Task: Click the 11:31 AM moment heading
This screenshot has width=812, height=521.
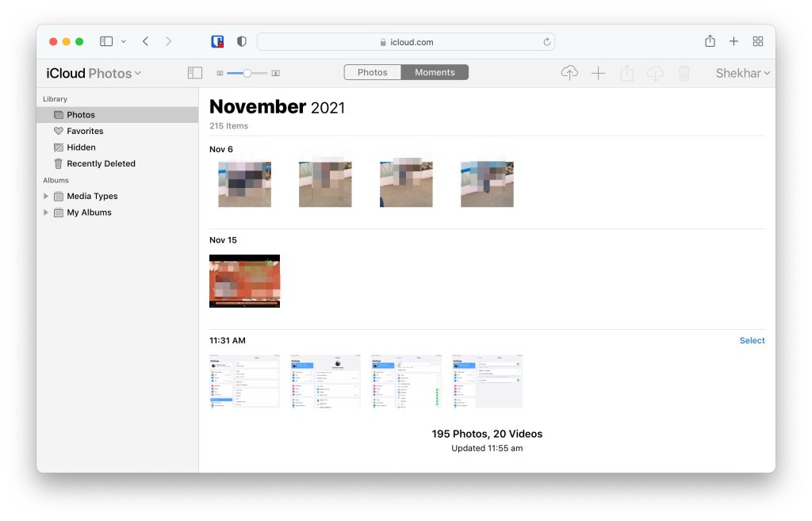Action: 228,340
